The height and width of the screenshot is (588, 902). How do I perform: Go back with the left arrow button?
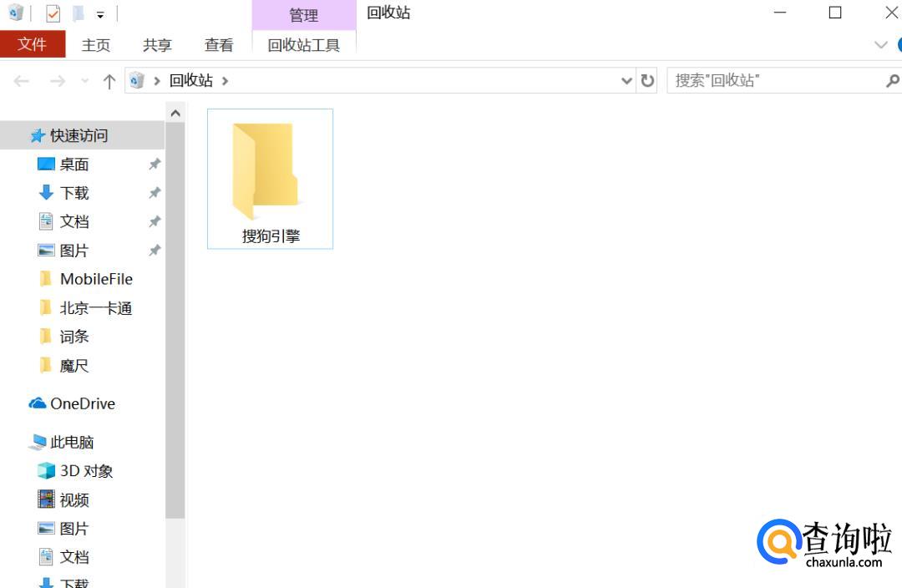pyautogui.click(x=22, y=81)
